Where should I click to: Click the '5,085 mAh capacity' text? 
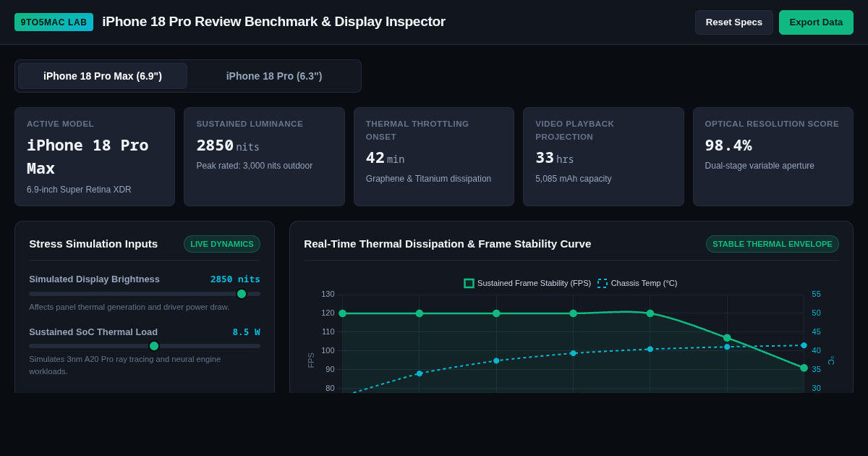click(574, 179)
